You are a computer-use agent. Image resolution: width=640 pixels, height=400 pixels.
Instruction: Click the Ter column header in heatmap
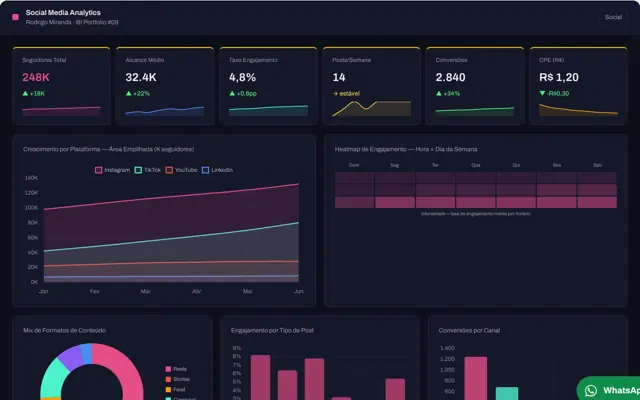click(435, 165)
